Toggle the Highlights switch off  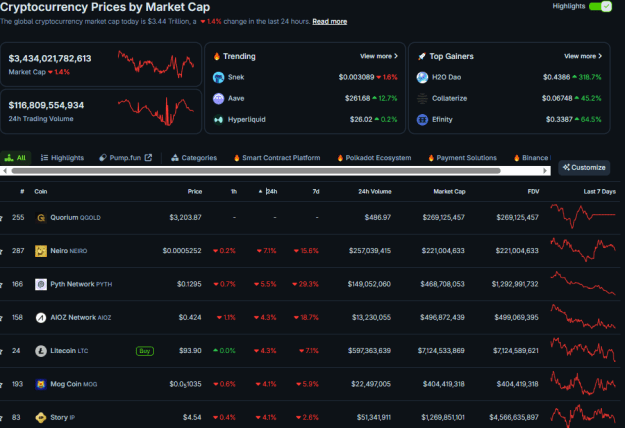[600, 6]
